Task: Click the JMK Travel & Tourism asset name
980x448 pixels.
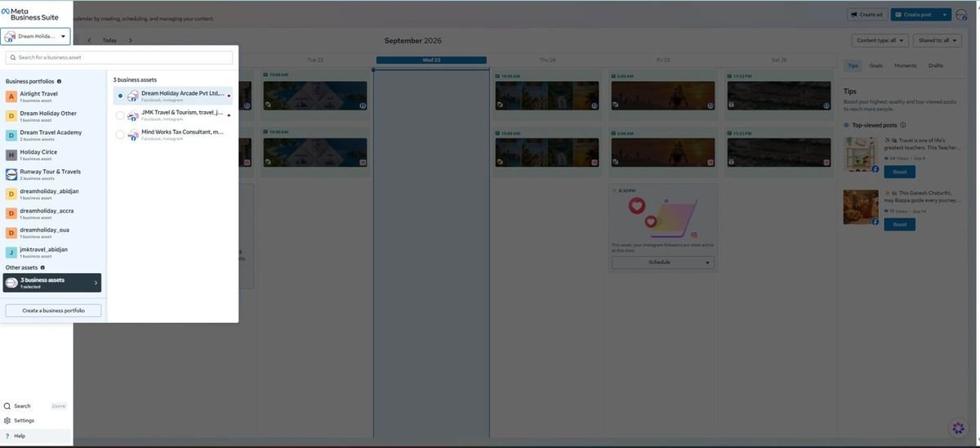Action: (x=182, y=112)
